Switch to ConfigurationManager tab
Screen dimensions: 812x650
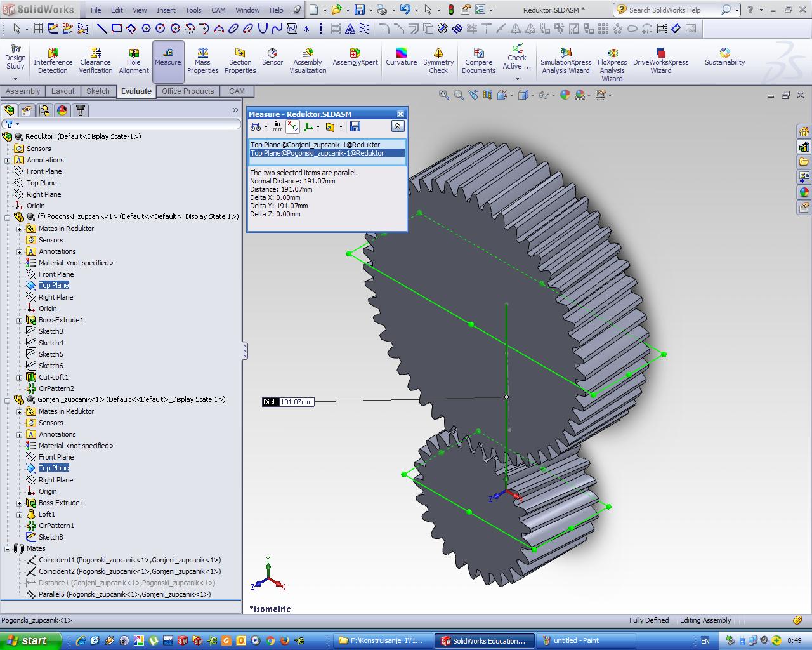pos(44,110)
